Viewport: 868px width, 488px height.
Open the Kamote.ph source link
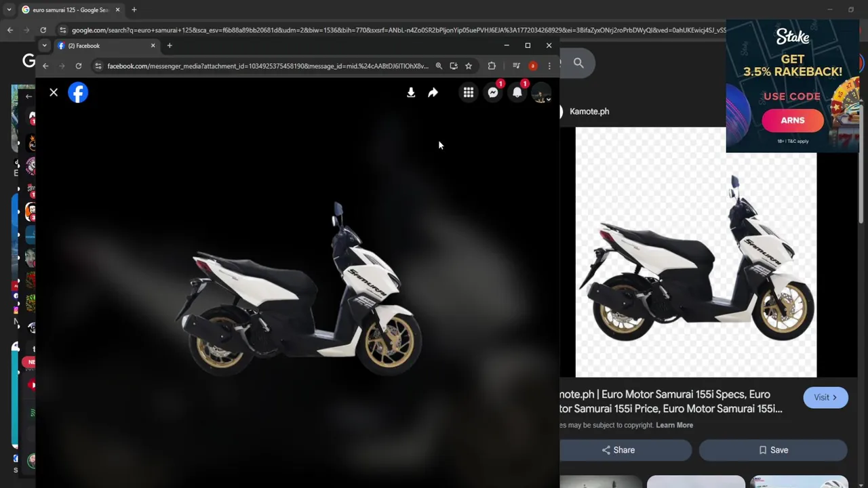click(589, 111)
